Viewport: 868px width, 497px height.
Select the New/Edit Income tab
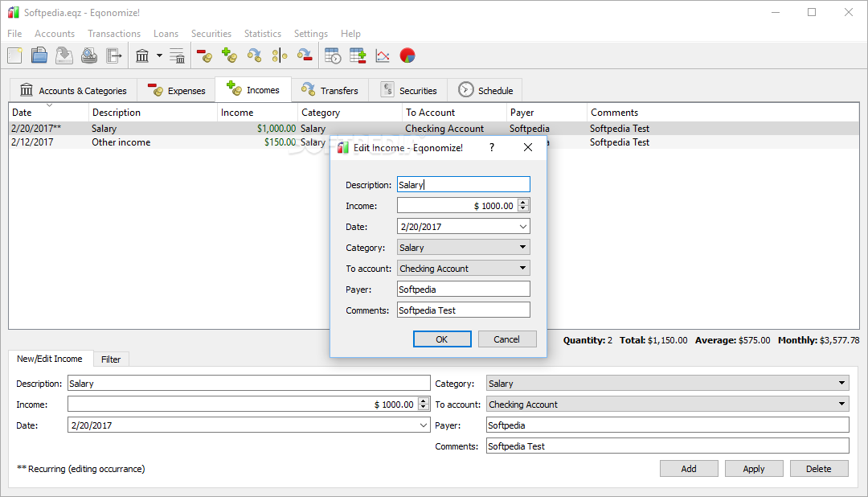[x=50, y=359]
